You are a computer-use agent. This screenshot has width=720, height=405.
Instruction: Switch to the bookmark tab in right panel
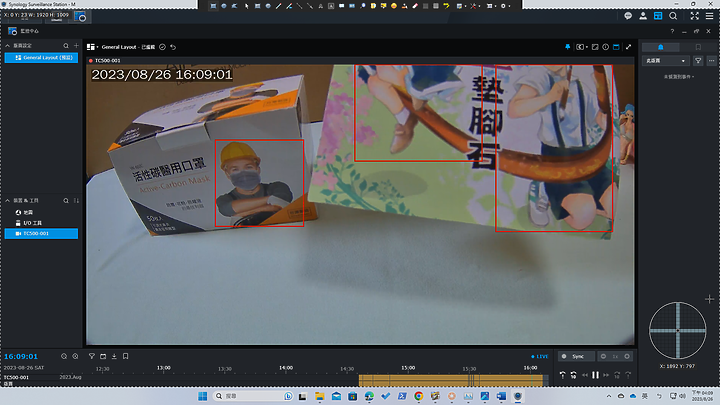(698, 47)
